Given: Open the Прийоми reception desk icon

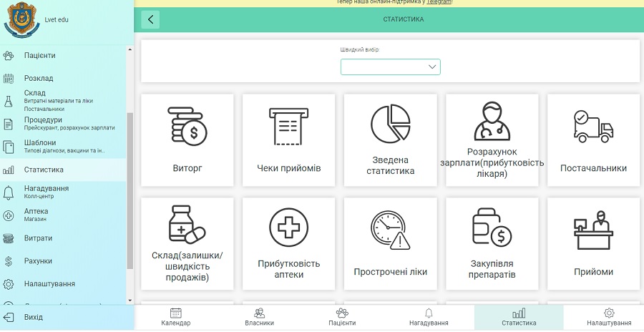Looking at the screenshot, I should 593,230.
